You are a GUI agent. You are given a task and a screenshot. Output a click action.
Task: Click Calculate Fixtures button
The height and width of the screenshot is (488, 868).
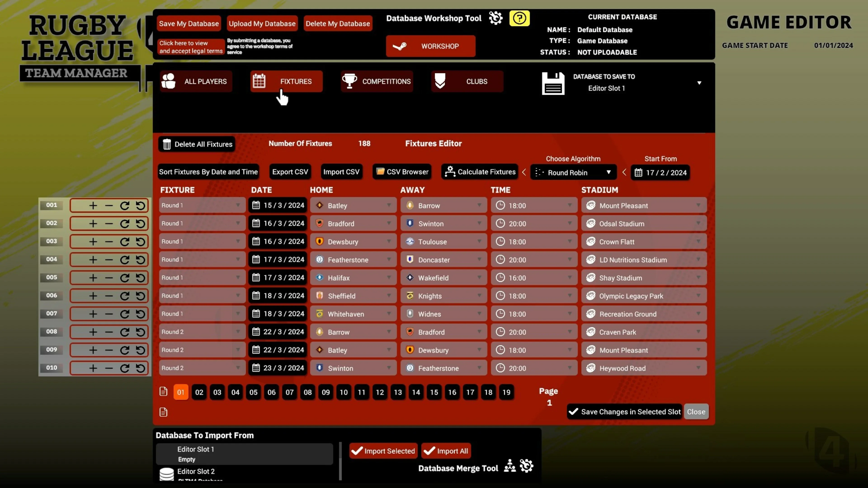coord(480,172)
